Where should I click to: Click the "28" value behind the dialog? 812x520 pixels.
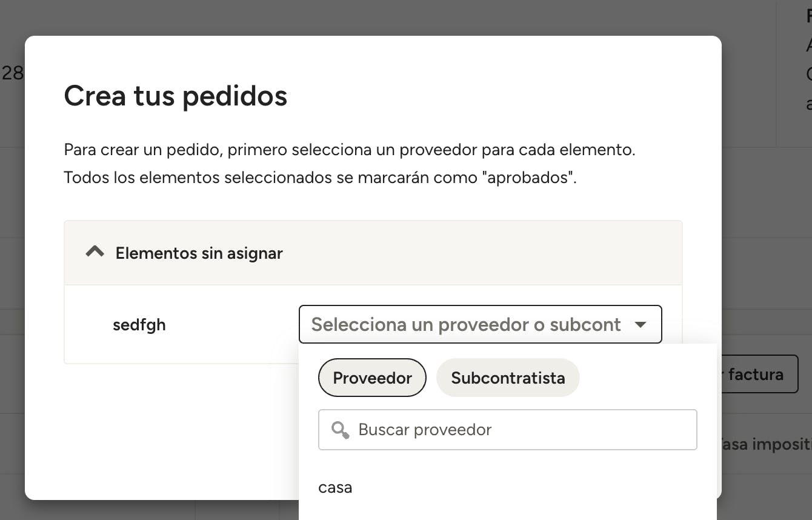12,73
